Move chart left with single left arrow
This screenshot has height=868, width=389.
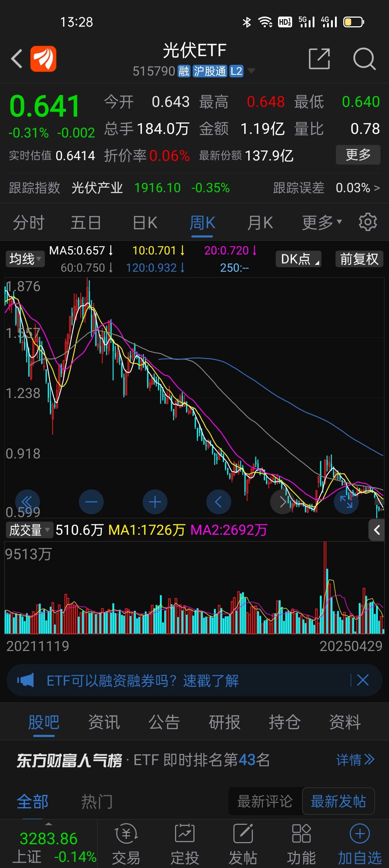click(x=219, y=502)
